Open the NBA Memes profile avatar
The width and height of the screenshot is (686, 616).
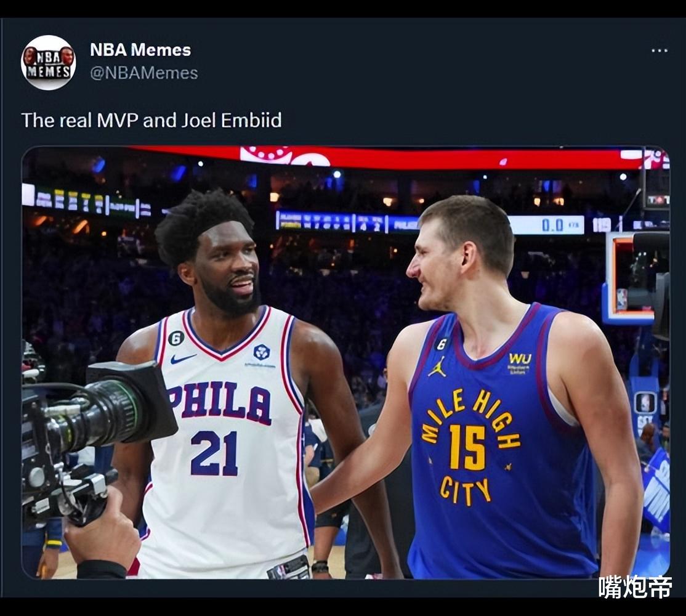[x=49, y=63]
